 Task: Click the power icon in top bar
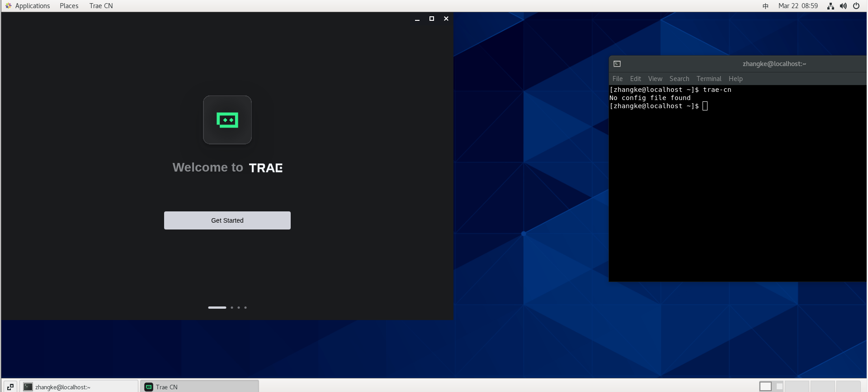[x=856, y=6]
